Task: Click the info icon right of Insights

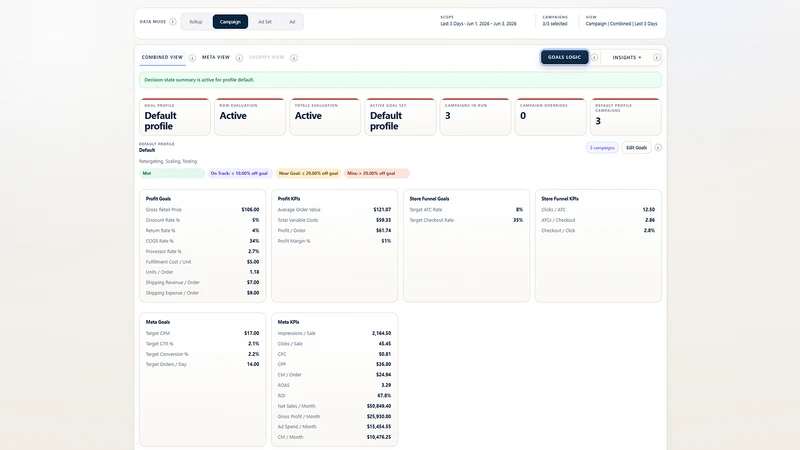Action: [x=656, y=57]
